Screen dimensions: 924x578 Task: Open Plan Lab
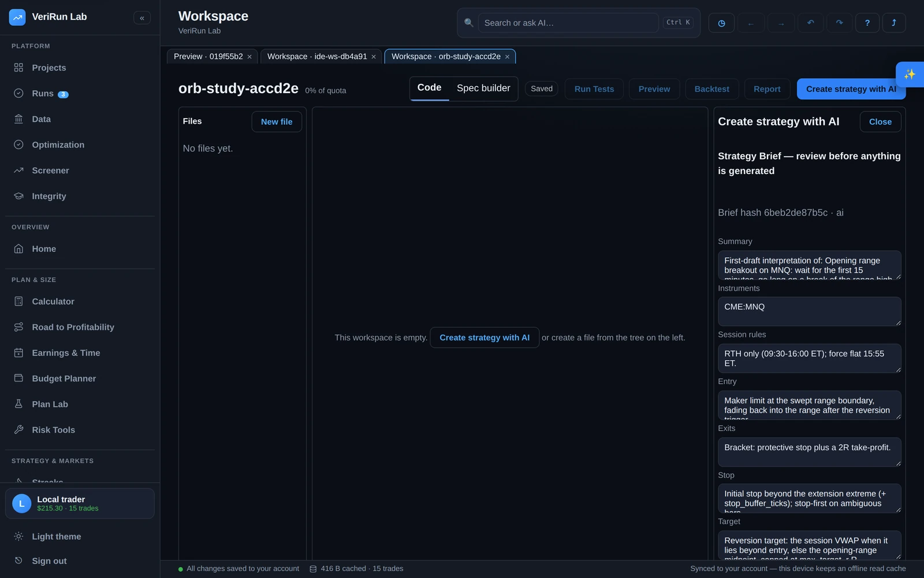click(x=80, y=405)
